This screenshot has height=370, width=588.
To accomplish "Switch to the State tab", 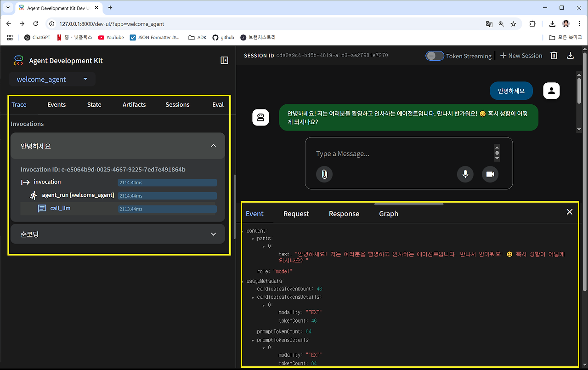I will [94, 105].
